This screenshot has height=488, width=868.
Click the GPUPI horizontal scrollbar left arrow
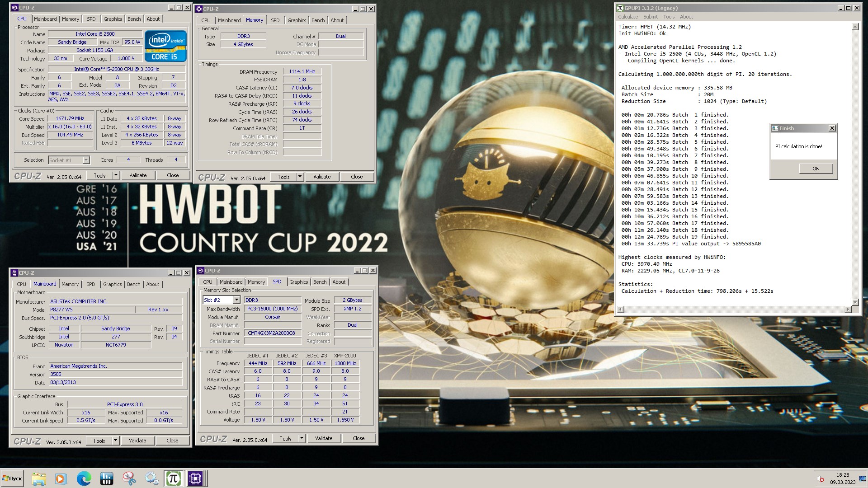pos(621,309)
